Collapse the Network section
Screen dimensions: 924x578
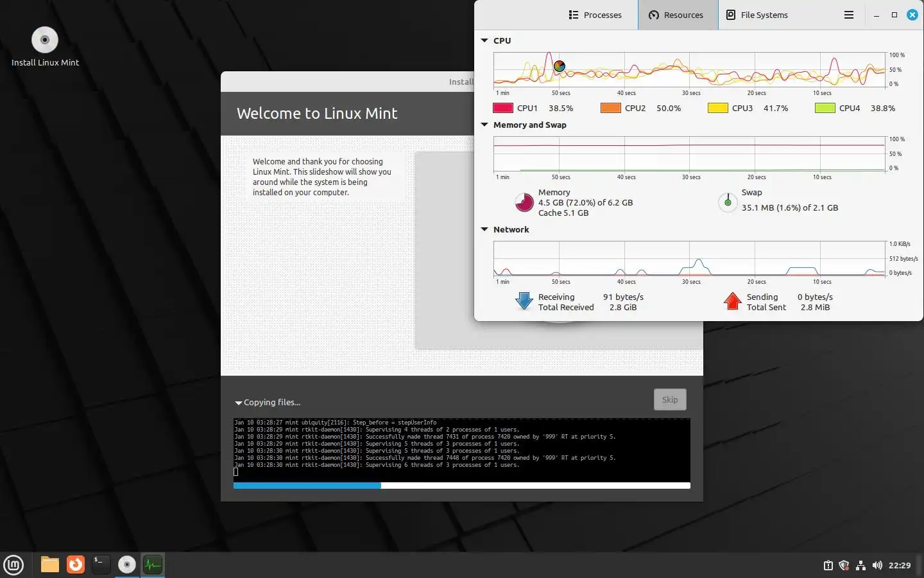(x=484, y=229)
